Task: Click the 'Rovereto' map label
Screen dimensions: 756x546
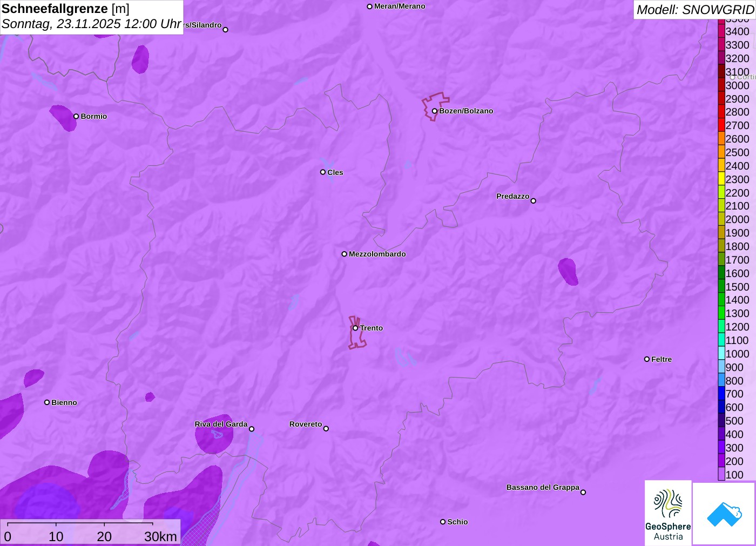Action: pyautogui.click(x=306, y=424)
